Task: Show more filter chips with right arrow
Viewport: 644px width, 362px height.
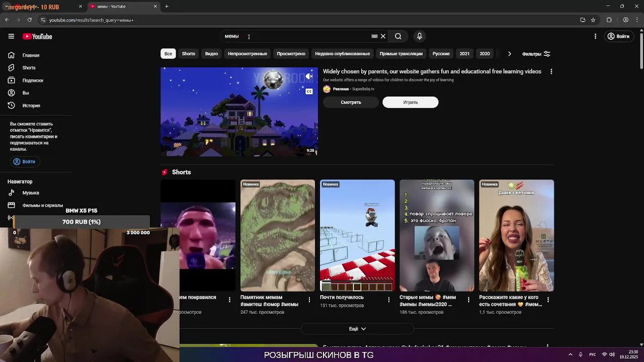Action: pos(509,54)
